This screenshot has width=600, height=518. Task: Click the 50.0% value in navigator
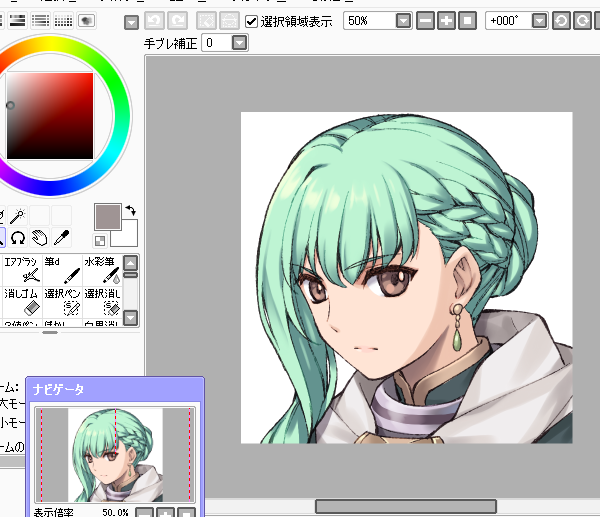pos(115,512)
